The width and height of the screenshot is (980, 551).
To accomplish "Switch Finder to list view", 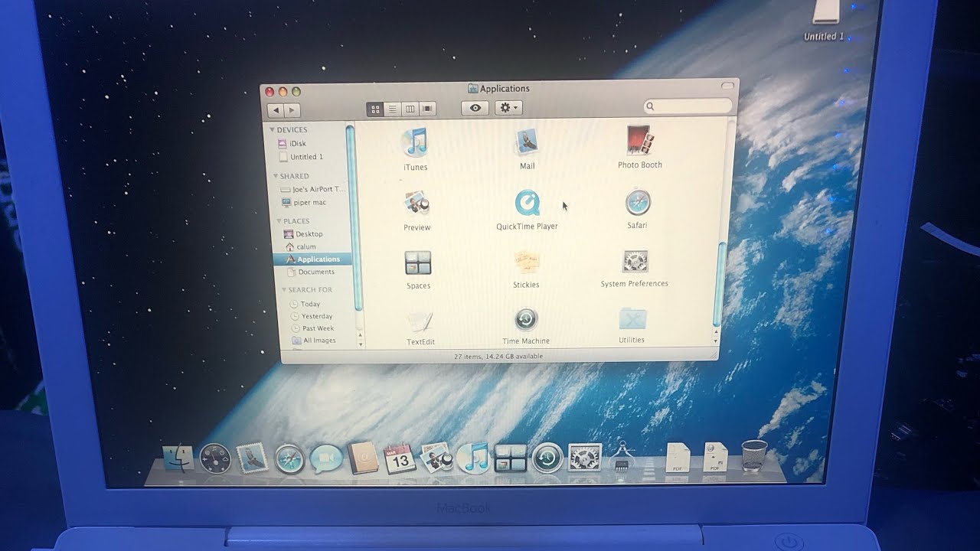I will click(393, 109).
